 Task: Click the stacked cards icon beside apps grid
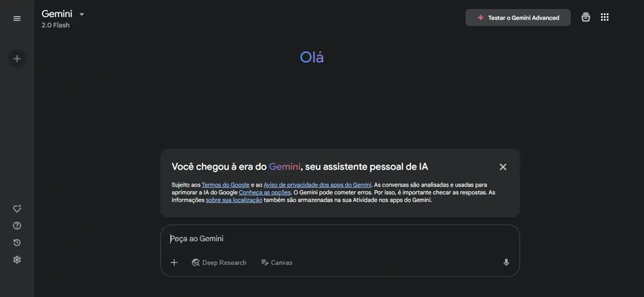tap(586, 17)
